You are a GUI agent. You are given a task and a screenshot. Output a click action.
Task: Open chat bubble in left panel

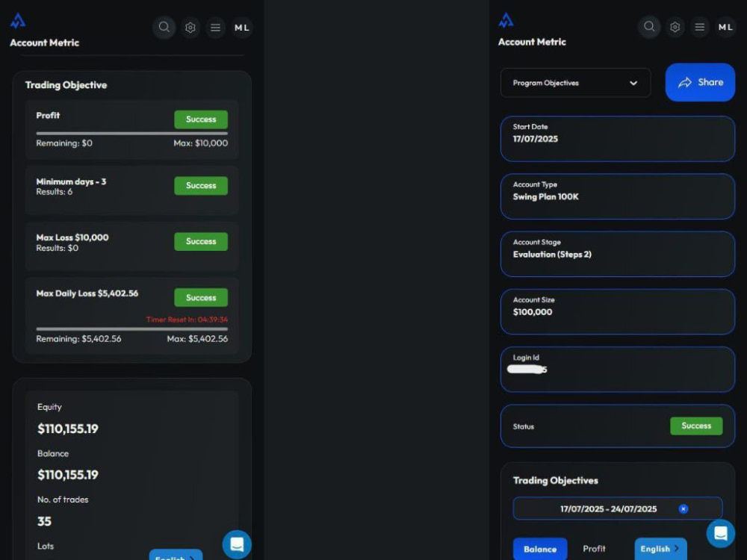(x=237, y=544)
